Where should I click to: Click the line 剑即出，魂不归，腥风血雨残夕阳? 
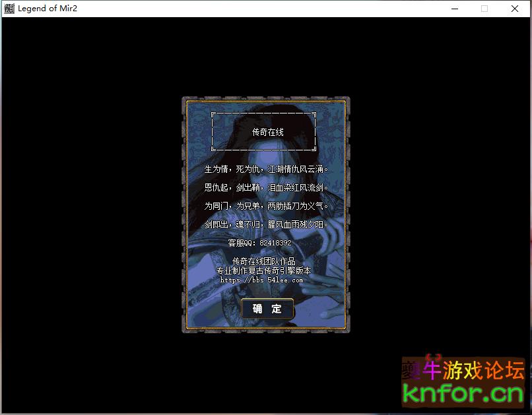click(x=267, y=224)
